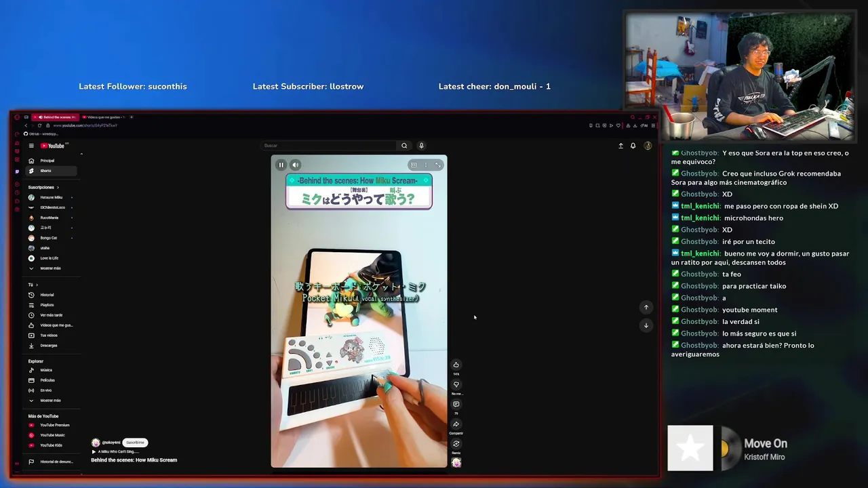Expand Mostrar más under Explorar
868x488 pixels.
pos(52,401)
